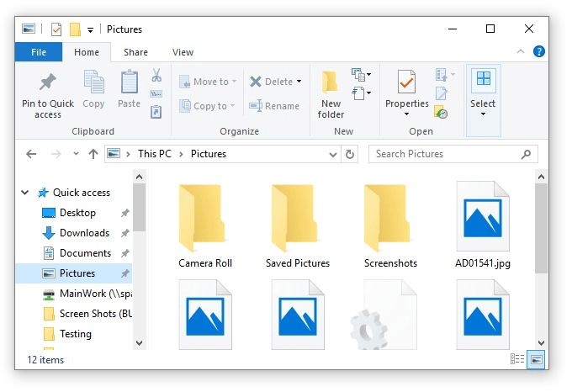572x392 pixels.
Task: Select Documents in Quick access
Action: coord(74,253)
